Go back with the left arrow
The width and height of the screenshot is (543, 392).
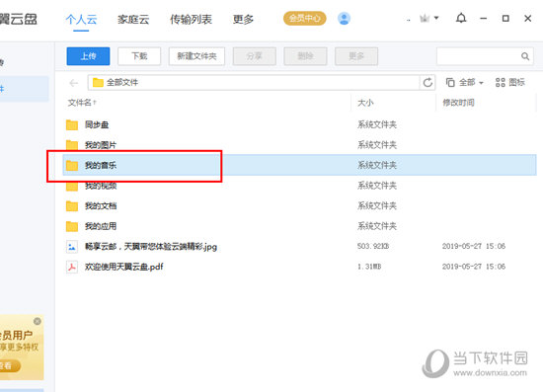click(73, 83)
